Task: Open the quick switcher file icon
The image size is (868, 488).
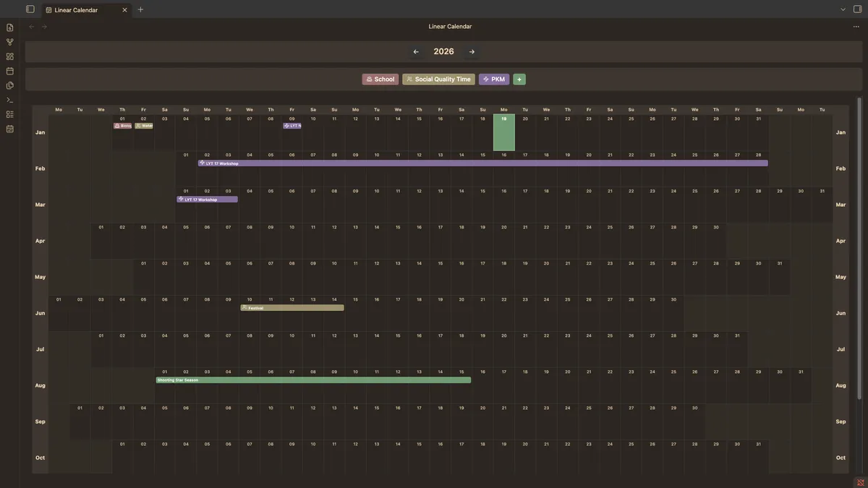Action: [10, 27]
